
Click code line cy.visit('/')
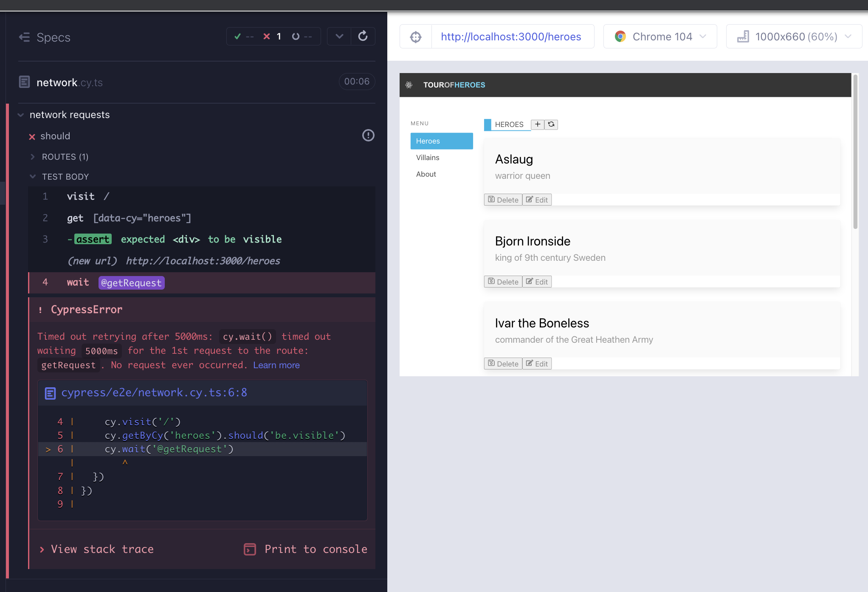(143, 422)
